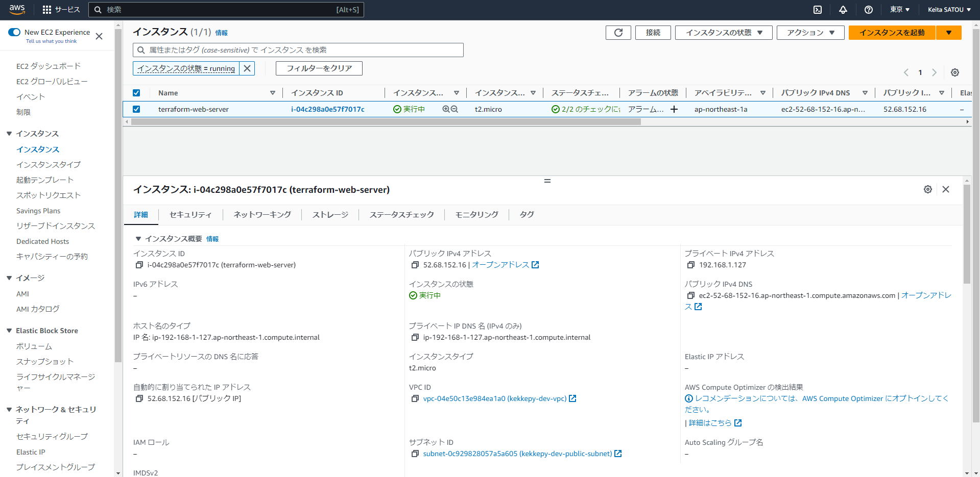Copy the private IP DNS name
This screenshot has width=980, height=477.
coord(415,337)
